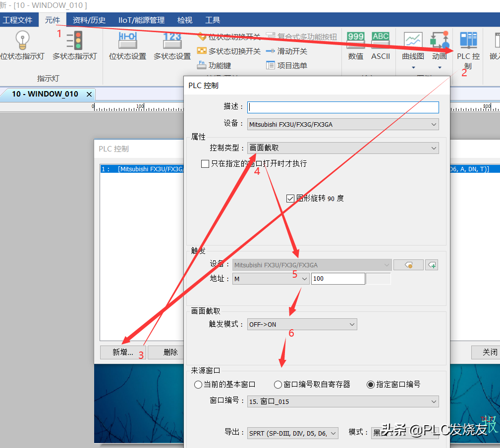Image resolution: width=500 pixels, height=448 pixels.
Task: Click the 新增... button
Action: tap(122, 352)
